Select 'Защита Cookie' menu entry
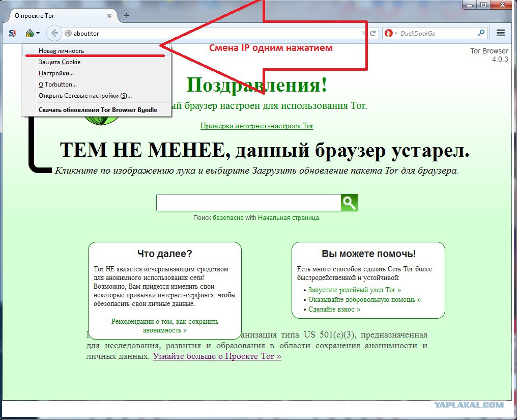The width and height of the screenshot is (517, 420). point(96,62)
